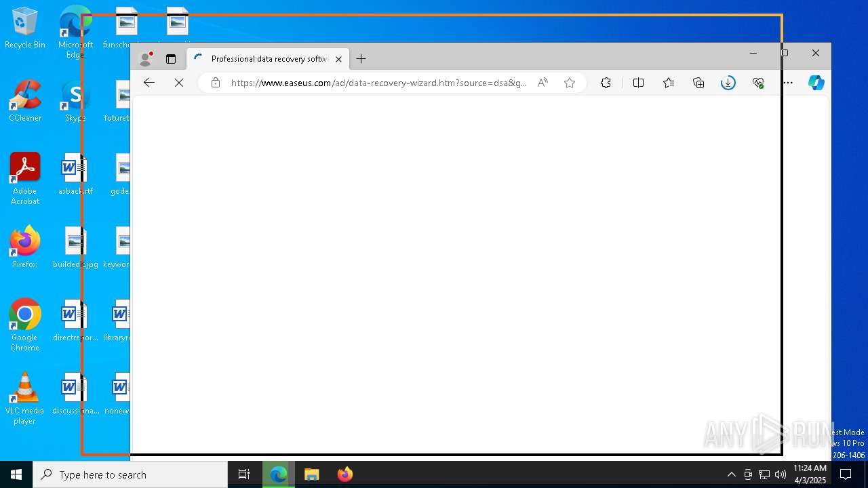The image size is (868, 488).
Task: Show hidden system tray icons
Action: click(x=731, y=474)
